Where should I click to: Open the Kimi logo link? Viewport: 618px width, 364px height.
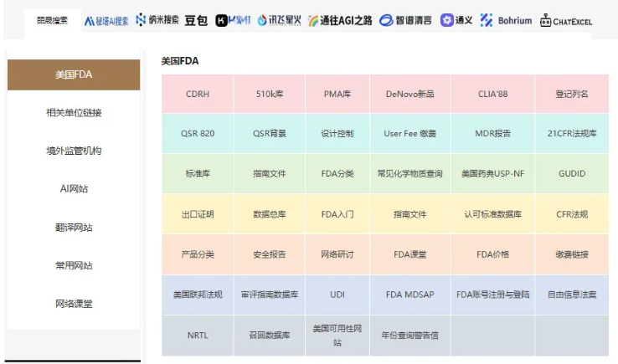[233, 20]
